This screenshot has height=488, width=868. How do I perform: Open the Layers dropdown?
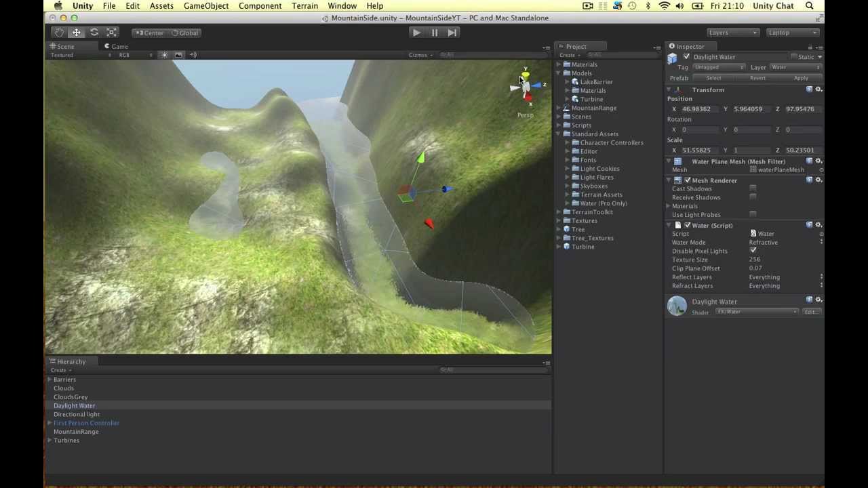pyautogui.click(x=732, y=32)
